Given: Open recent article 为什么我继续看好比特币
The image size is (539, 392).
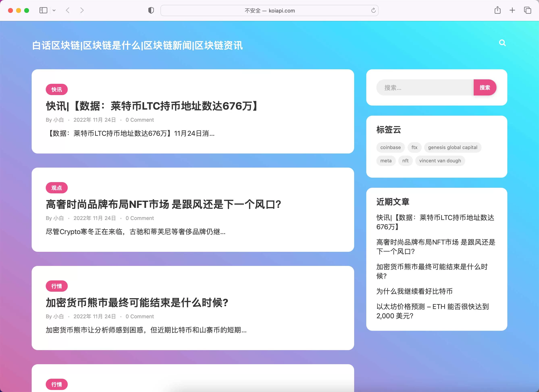Looking at the screenshot, I should [x=414, y=291].
